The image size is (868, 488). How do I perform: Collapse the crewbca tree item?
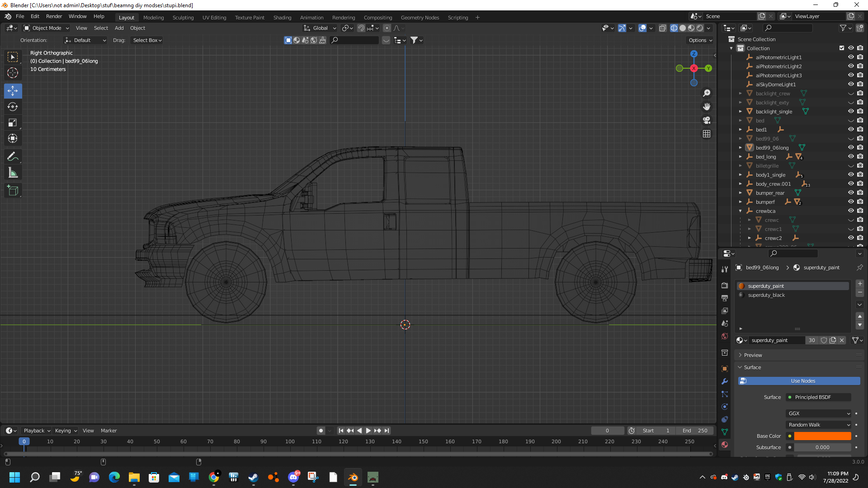(741, 211)
